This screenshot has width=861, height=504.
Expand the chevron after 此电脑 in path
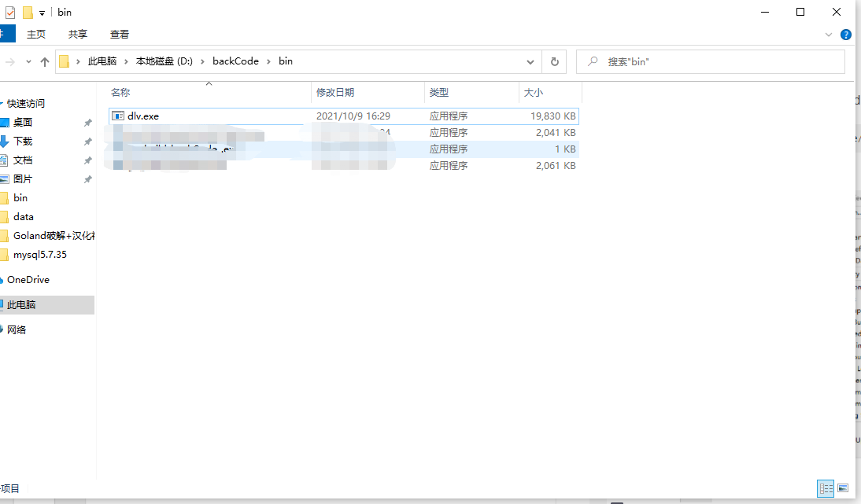pos(126,61)
